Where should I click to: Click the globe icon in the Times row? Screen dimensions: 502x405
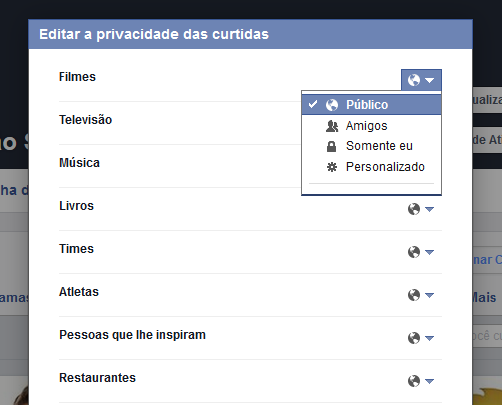tap(414, 252)
